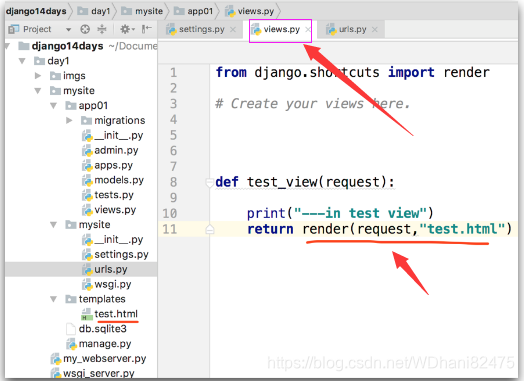Switch to the views.py editor tab

click(x=281, y=29)
